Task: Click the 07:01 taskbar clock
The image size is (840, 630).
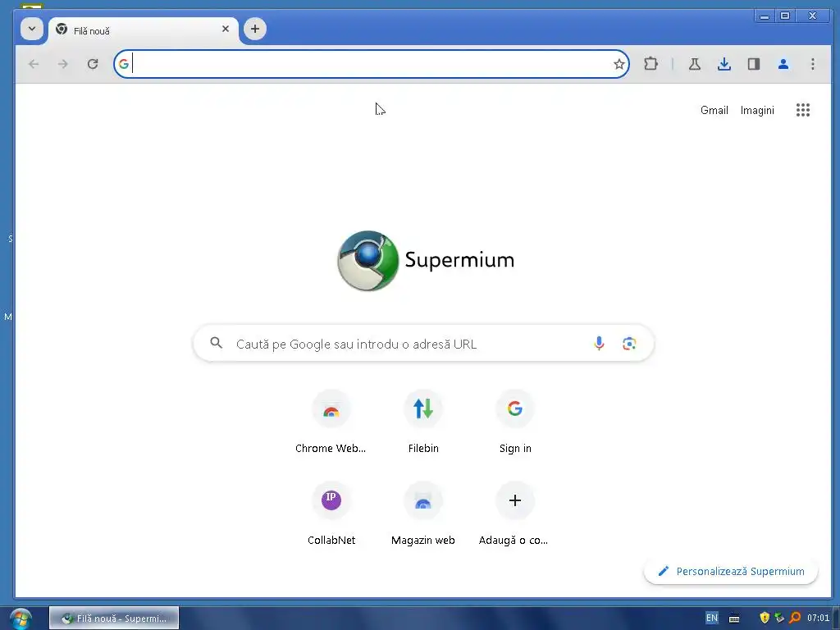Action: click(818, 619)
